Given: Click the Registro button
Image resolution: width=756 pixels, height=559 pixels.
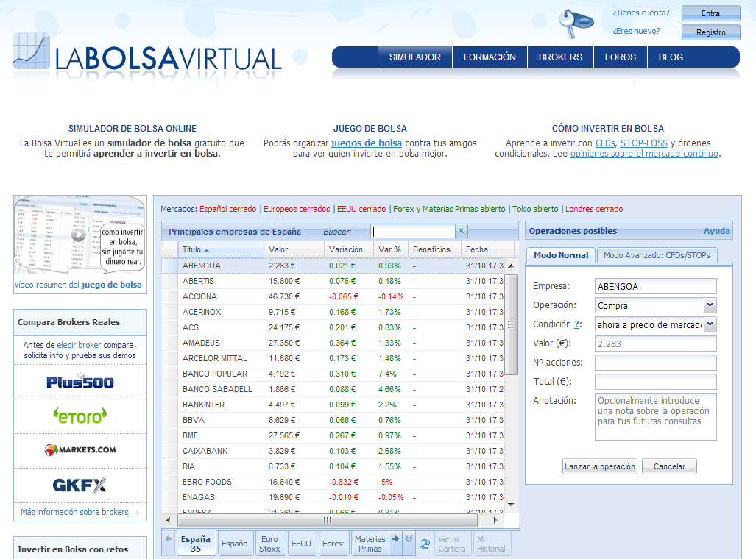Looking at the screenshot, I should (x=710, y=32).
